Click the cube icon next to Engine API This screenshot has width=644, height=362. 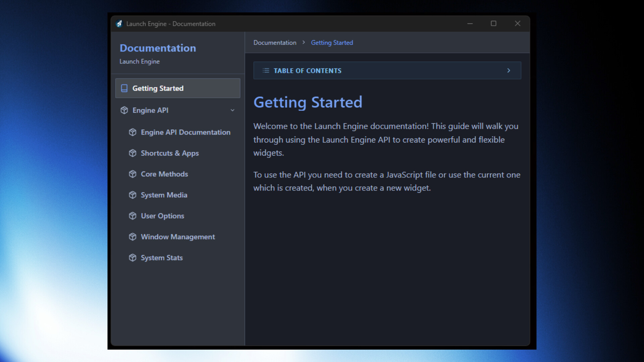pyautogui.click(x=124, y=110)
